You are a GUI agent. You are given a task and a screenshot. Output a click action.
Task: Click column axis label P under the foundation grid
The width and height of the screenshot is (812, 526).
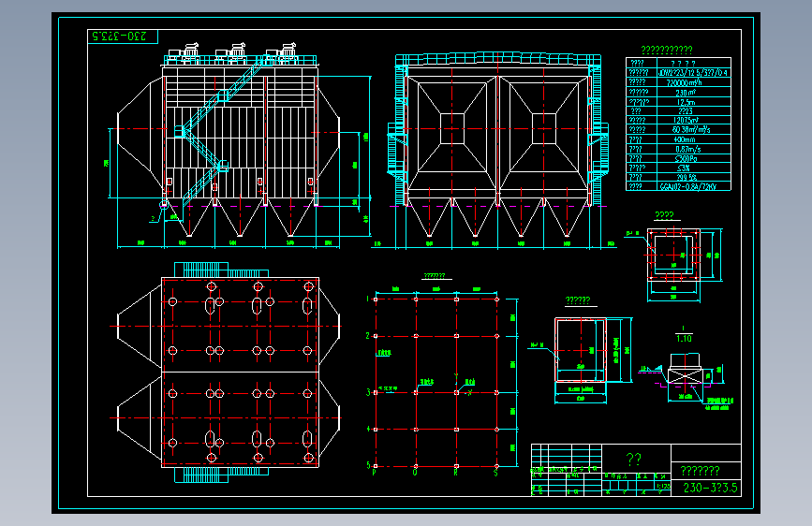(x=375, y=473)
